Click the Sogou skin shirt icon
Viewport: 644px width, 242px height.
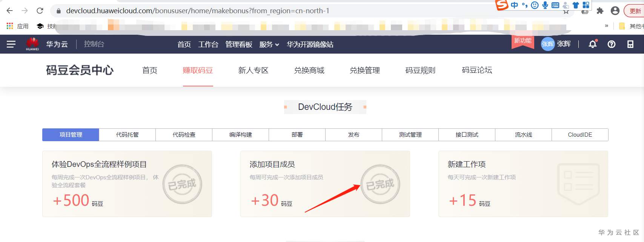pos(576,5)
